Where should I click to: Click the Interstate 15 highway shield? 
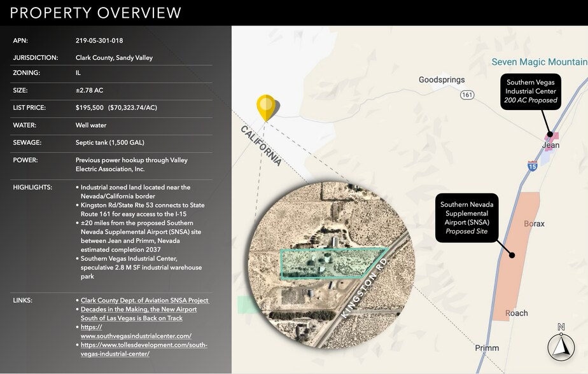tap(531, 166)
